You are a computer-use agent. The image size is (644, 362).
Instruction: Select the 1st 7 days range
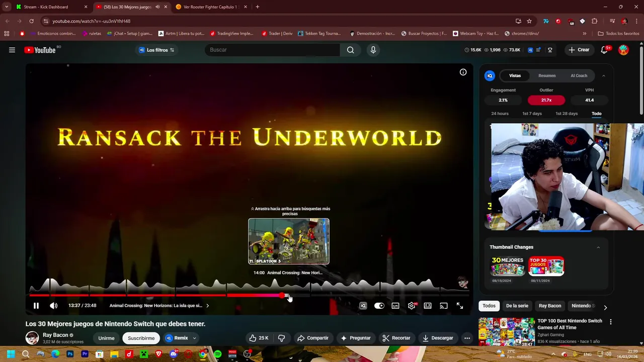point(532,114)
